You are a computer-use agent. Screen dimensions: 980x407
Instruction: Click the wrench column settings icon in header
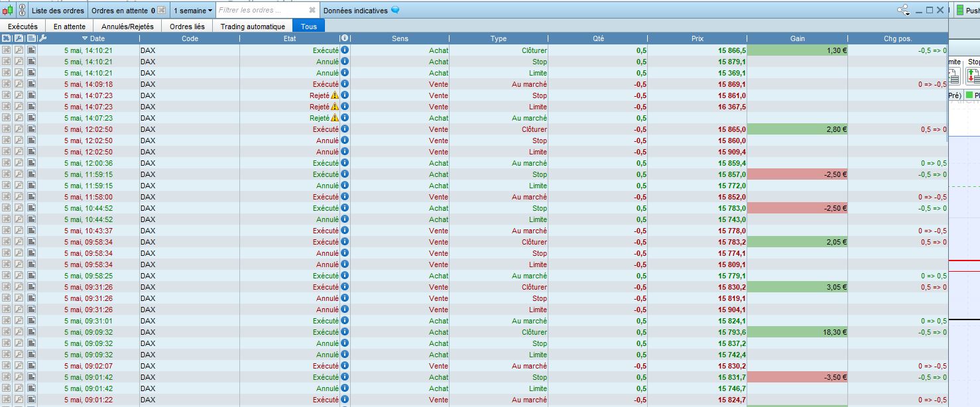(42, 38)
